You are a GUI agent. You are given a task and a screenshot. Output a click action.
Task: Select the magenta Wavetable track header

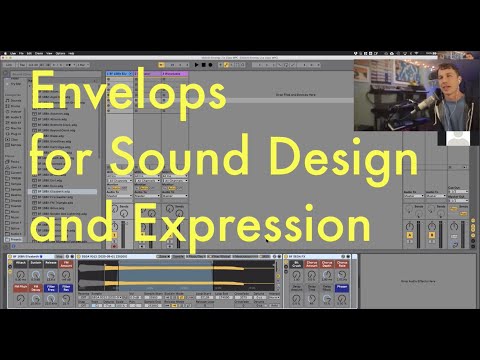point(175,73)
